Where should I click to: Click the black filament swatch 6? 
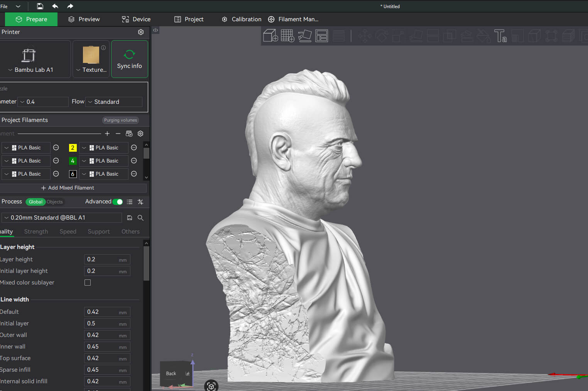73,174
